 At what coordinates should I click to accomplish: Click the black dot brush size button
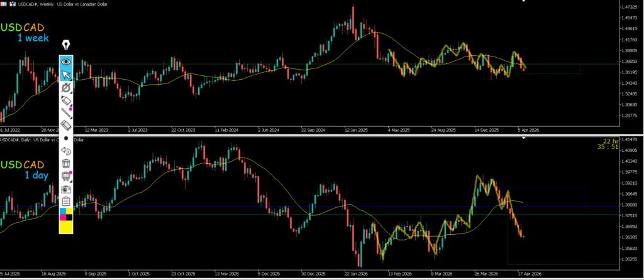(x=66, y=139)
